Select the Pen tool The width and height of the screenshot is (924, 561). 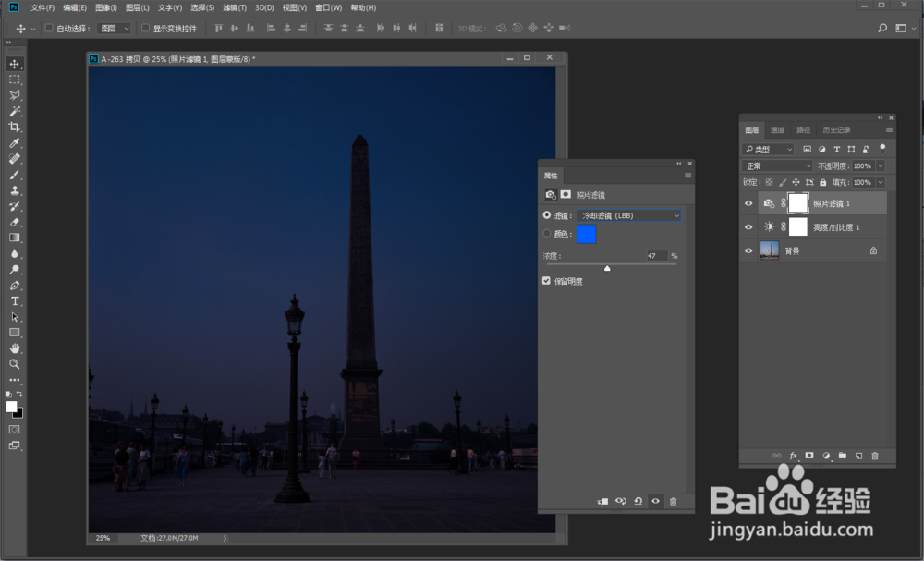[15, 286]
